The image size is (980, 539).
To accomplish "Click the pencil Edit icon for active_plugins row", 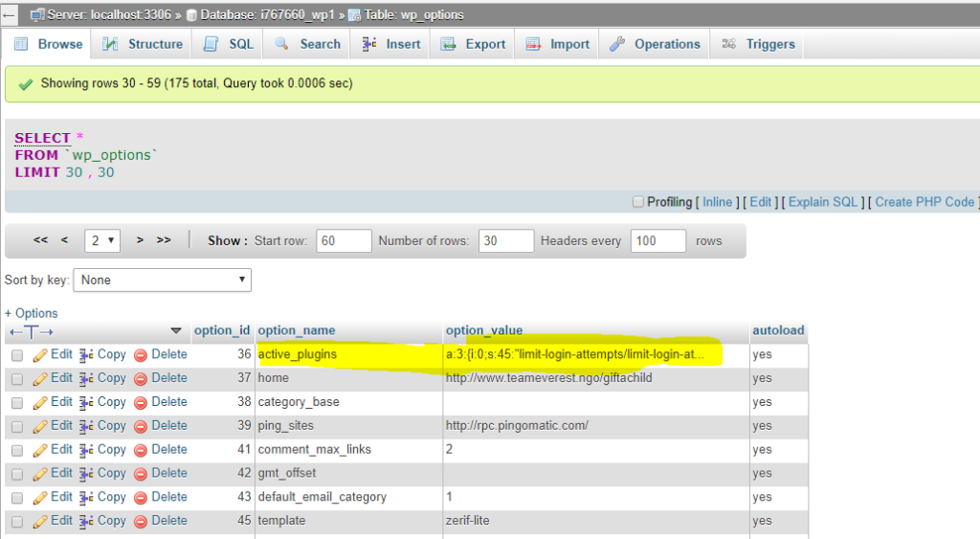I will [x=40, y=354].
